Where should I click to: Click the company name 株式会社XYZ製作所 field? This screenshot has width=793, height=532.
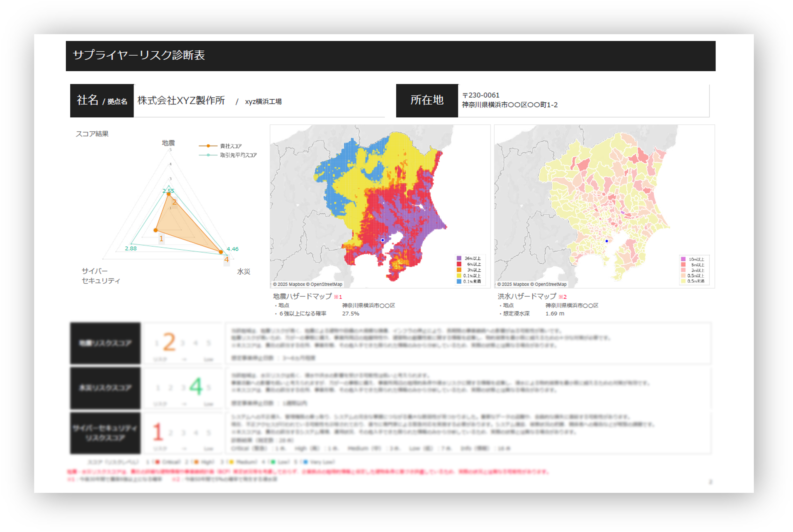[181, 101]
